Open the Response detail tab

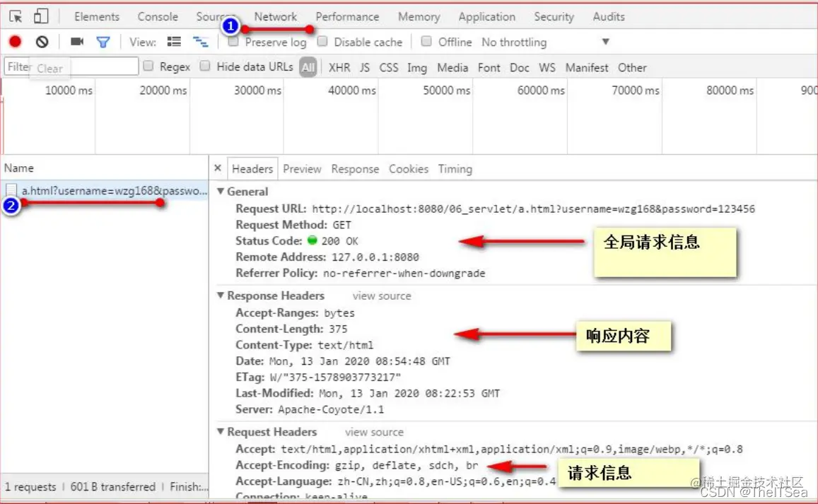[355, 169]
